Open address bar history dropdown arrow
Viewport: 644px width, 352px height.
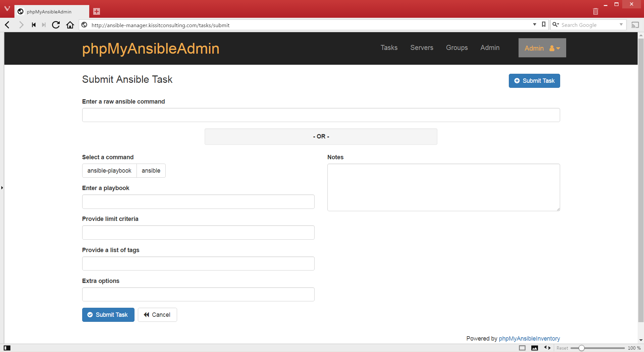534,24
